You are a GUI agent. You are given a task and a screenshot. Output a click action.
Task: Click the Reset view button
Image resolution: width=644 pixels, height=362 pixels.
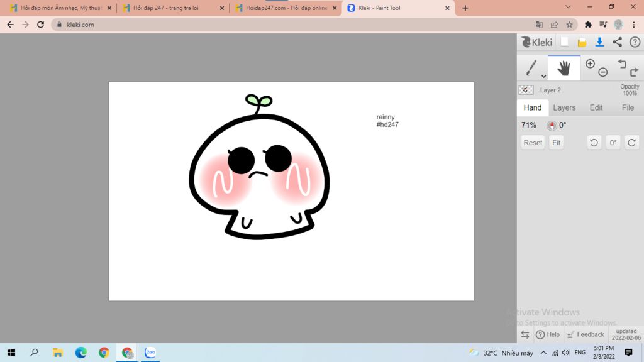coord(533,143)
